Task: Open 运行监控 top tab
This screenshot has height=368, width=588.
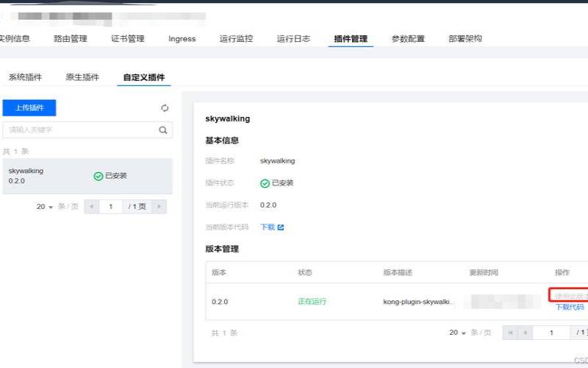Action: (236, 39)
